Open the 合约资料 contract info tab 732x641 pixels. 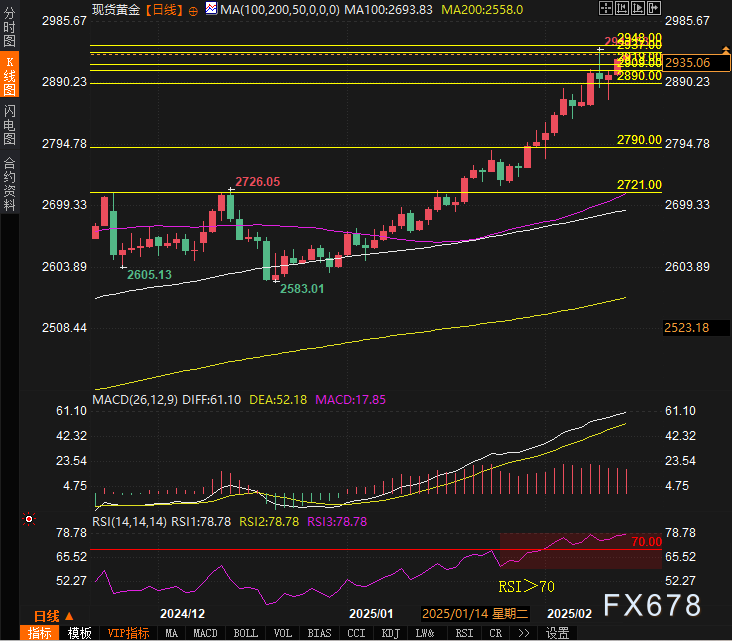[x=10, y=182]
